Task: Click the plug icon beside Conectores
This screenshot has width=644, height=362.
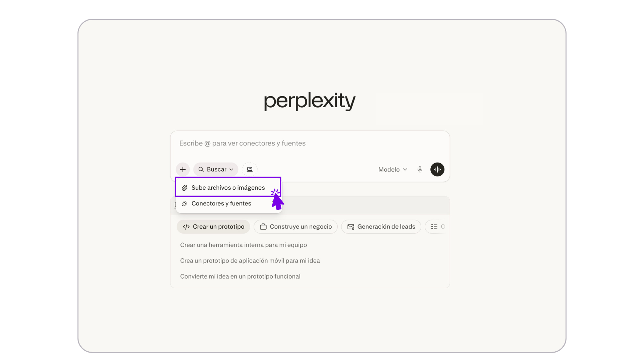Action: [x=184, y=203]
